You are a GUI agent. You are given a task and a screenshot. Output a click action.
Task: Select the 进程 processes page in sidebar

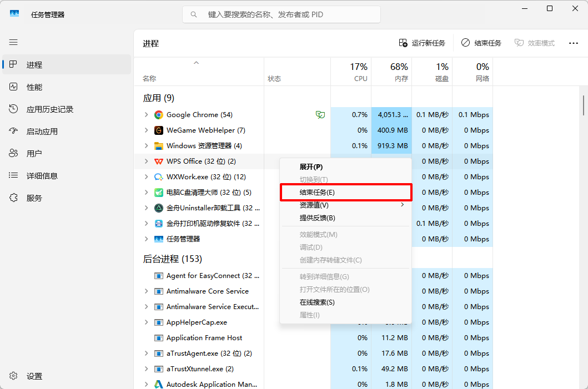click(x=67, y=64)
